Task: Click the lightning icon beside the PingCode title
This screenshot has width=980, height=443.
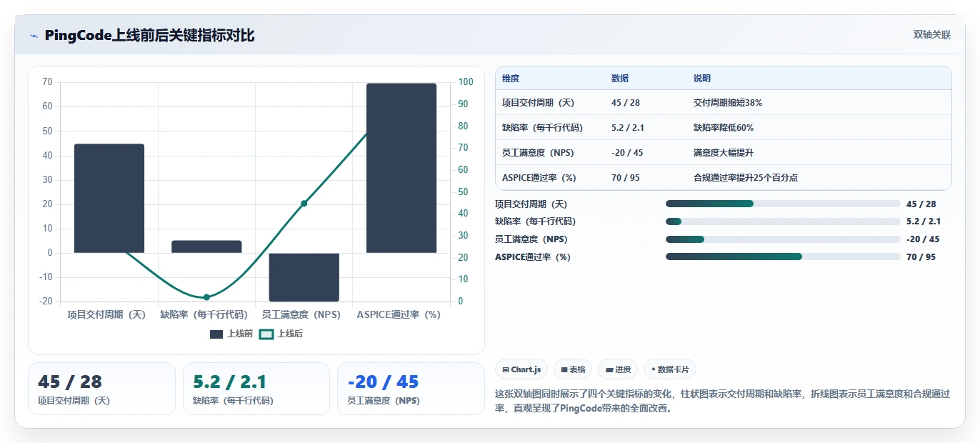Action: 34,36
